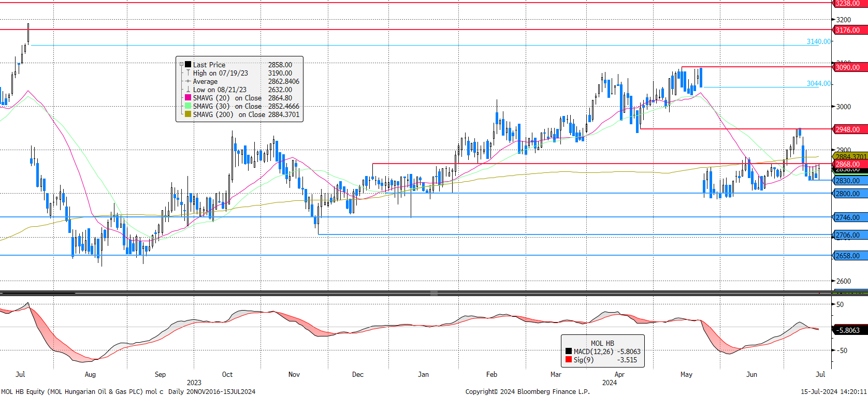The height and width of the screenshot is (396, 868).
Task: Click the Apr month axis label
Action: 619,374
